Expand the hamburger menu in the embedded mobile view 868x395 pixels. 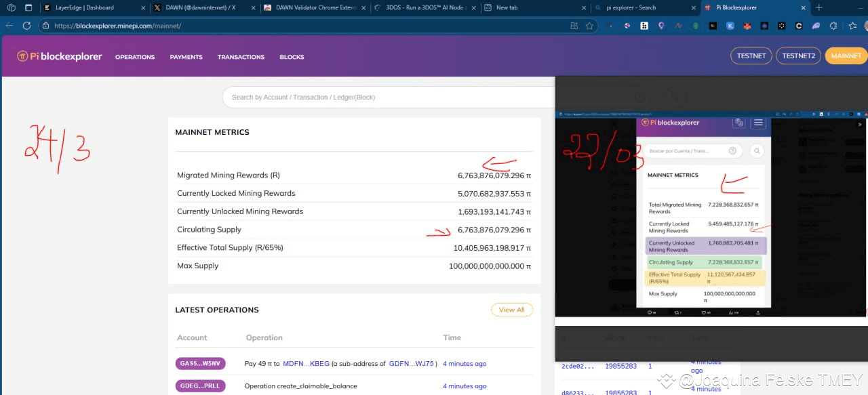tap(758, 123)
